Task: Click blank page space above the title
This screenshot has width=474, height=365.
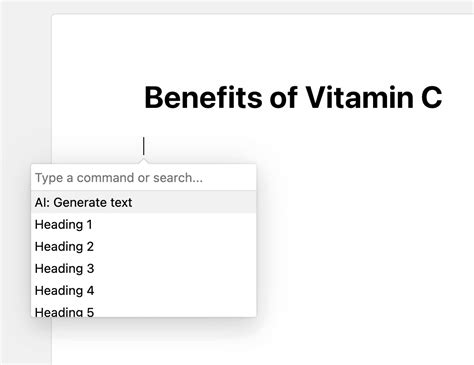Action: tap(263, 47)
